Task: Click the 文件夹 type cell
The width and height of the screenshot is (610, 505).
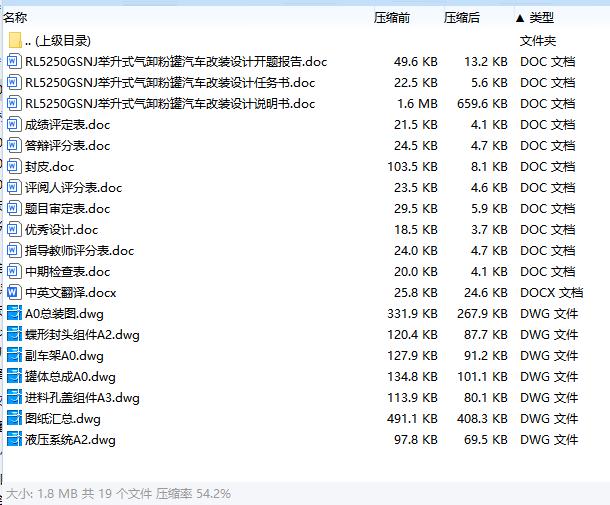Action: (x=538, y=40)
